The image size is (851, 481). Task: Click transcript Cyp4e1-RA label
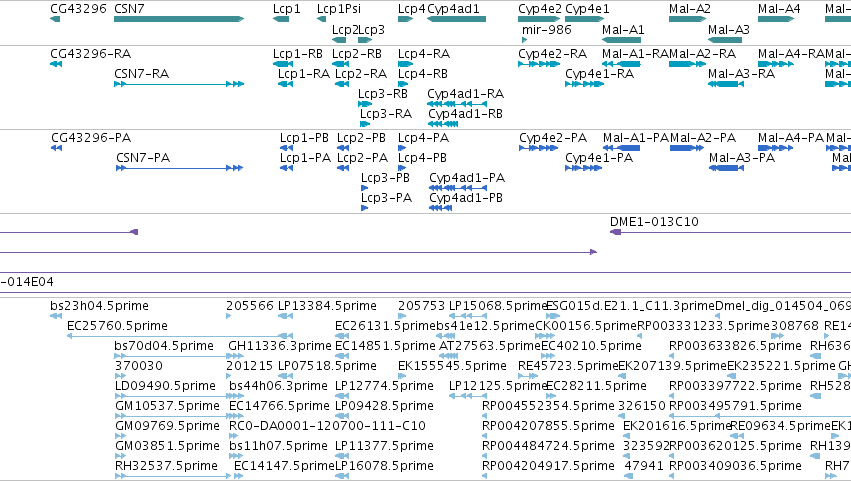[x=600, y=74]
